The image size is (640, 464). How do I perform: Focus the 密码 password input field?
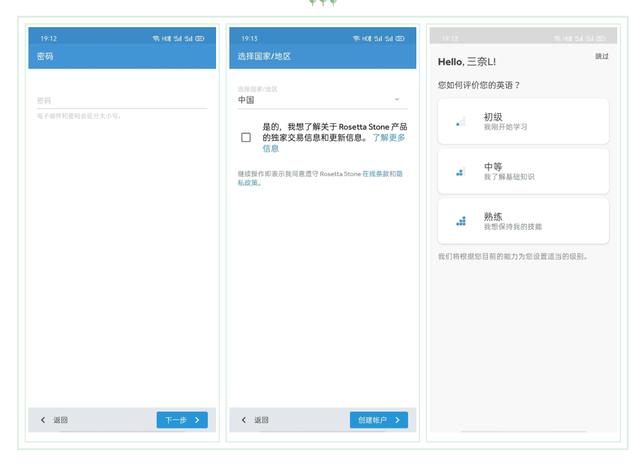[120, 100]
